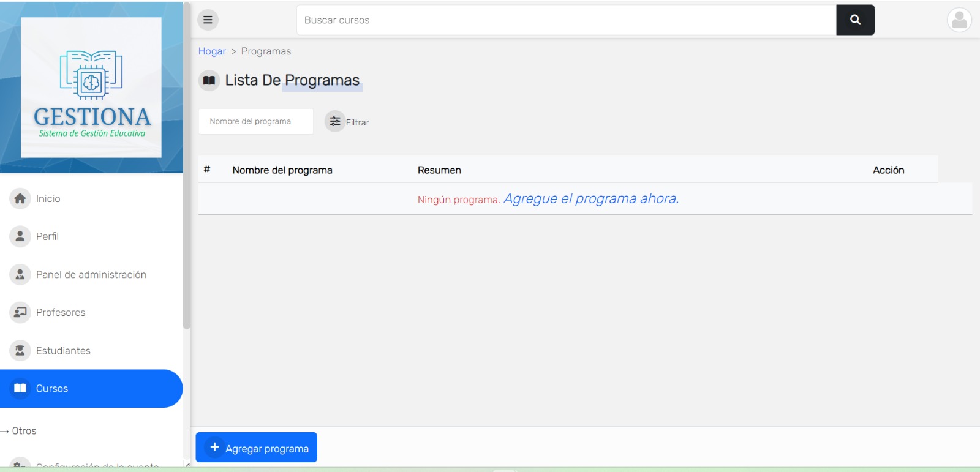Open Inicio in the sidebar
The width and height of the screenshot is (980, 472).
91,198
